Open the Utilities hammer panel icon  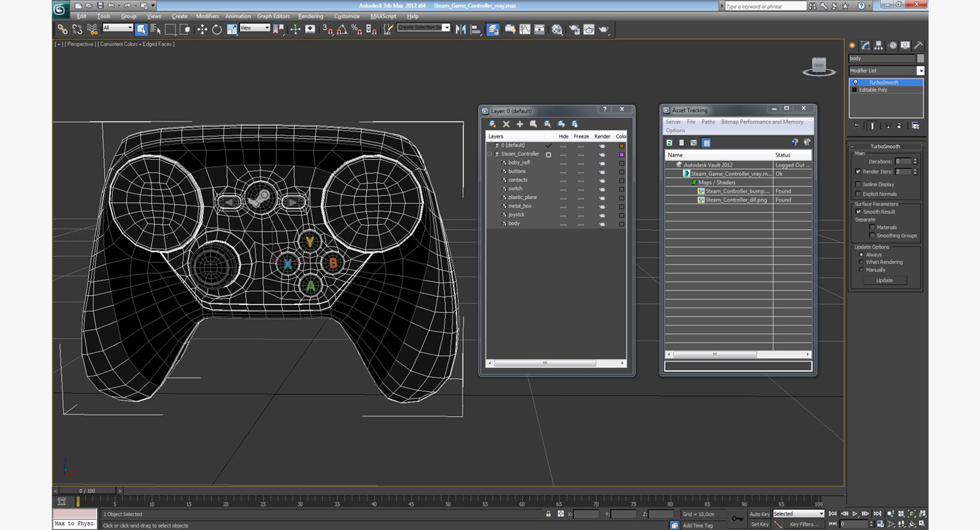click(918, 45)
